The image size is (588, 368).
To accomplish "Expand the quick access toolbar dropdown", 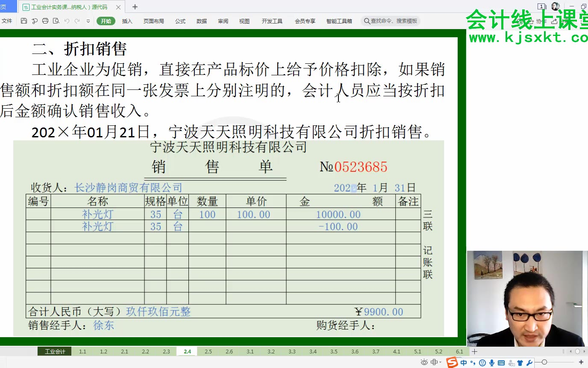I will 88,21.
